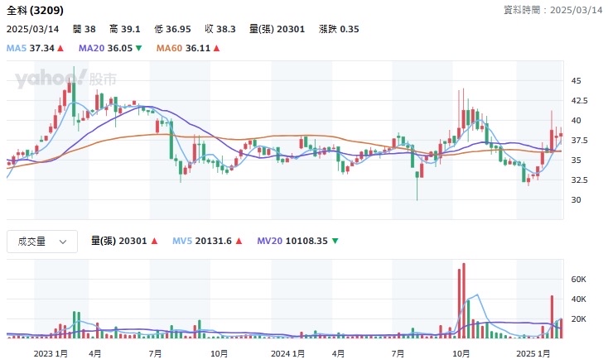
Task: Click the 漲跌 0.35 change value
Action: [339, 30]
